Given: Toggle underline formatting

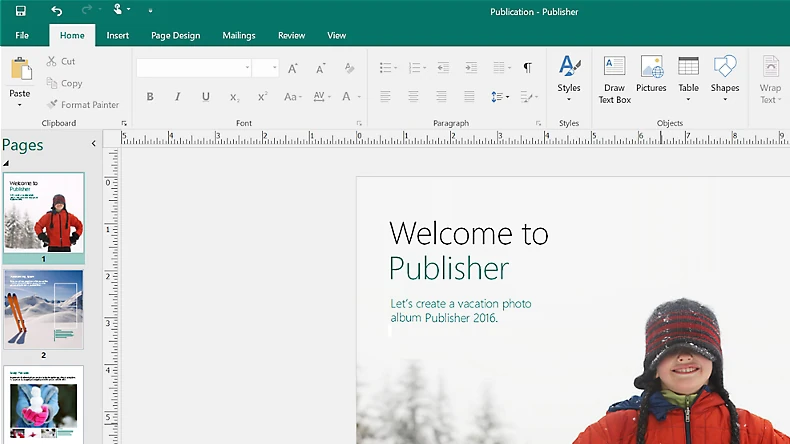Looking at the screenshot, I should pyautogui.click(x=206, y=97).
